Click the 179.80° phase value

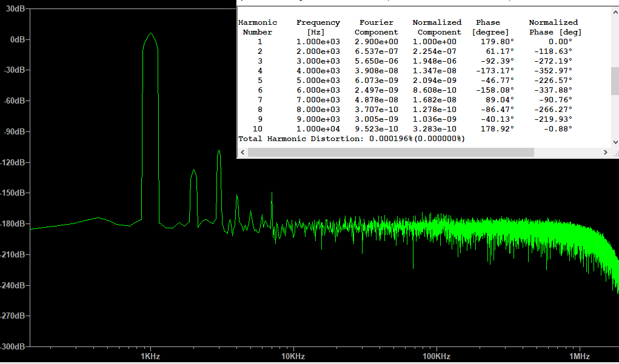(497, 42)
